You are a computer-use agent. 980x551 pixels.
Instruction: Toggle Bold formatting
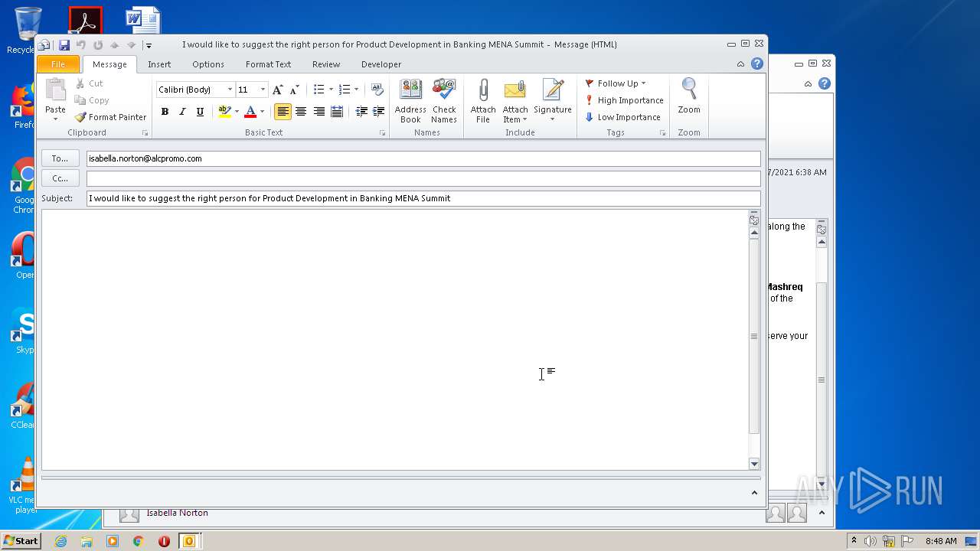[165, 112]
